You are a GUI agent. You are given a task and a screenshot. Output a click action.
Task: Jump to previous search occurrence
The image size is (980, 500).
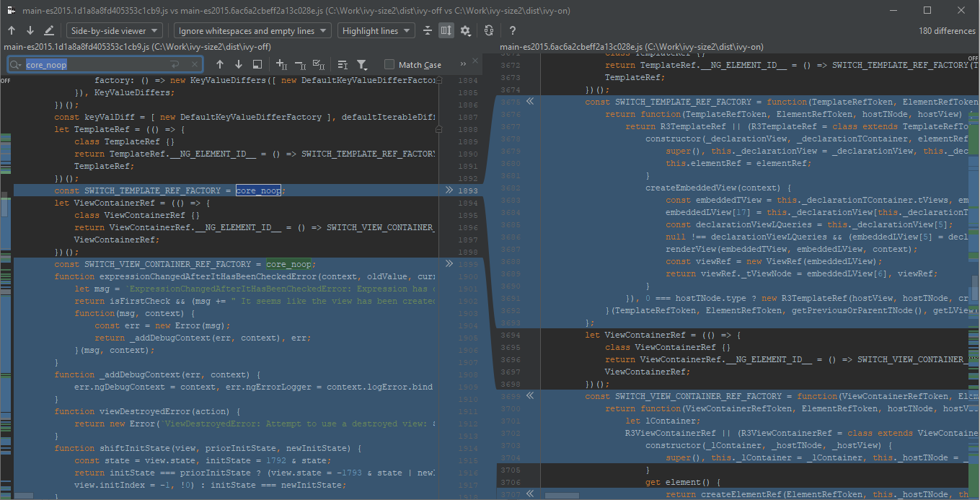click(x=220, y=64)
